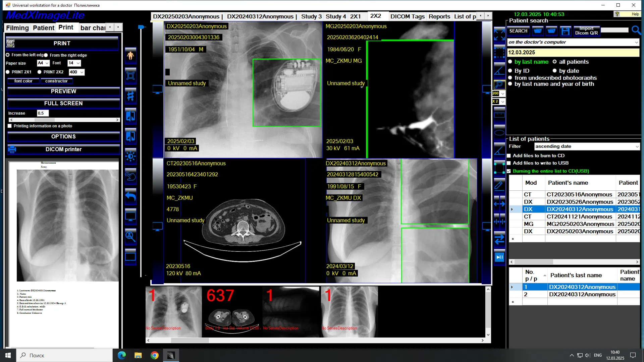Click the floppy disk save icon

click(565, 31)
